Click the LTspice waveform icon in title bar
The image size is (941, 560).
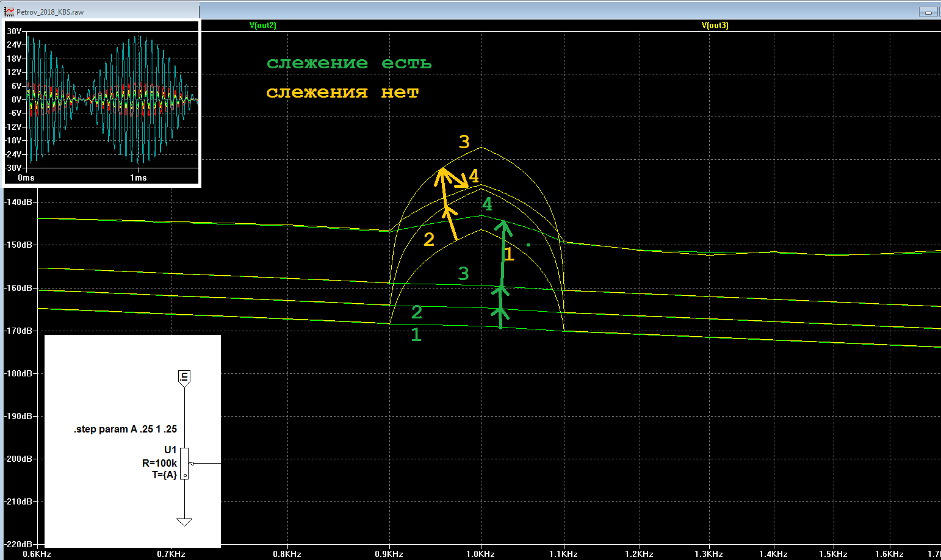9,12
